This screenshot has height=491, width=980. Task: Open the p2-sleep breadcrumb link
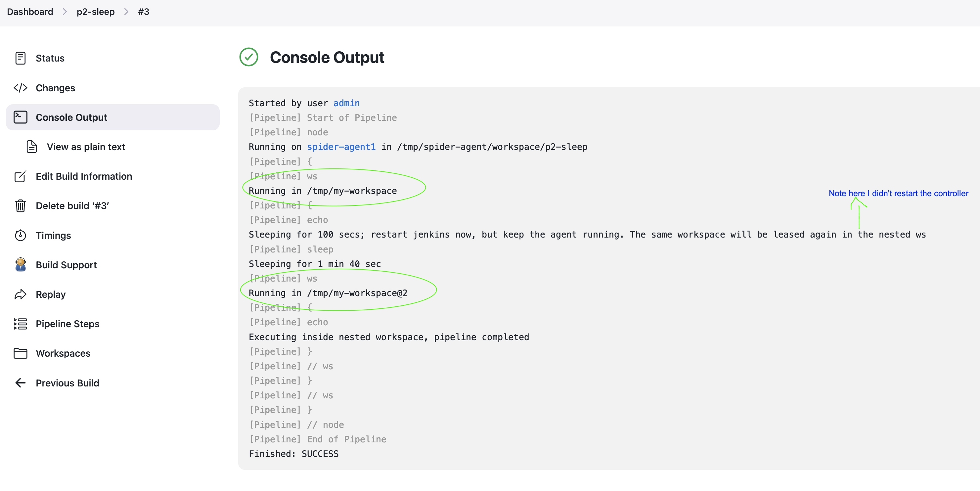pos(96,12)
